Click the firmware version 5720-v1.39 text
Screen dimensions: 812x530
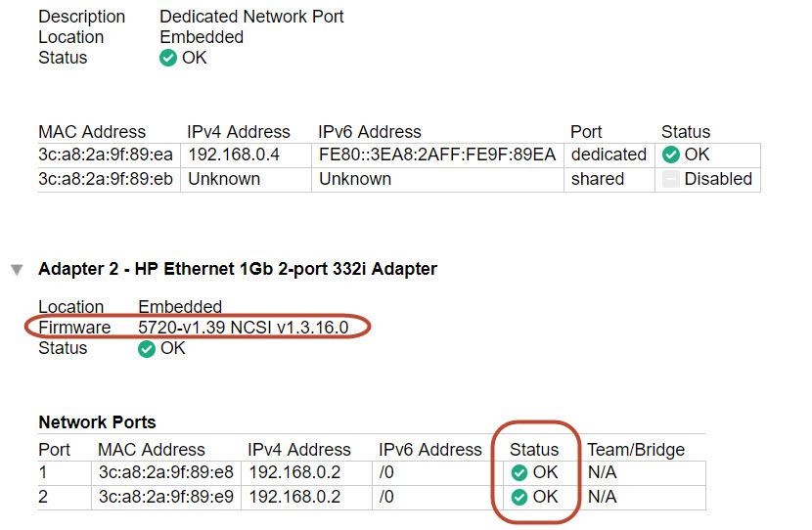point(243,327)
